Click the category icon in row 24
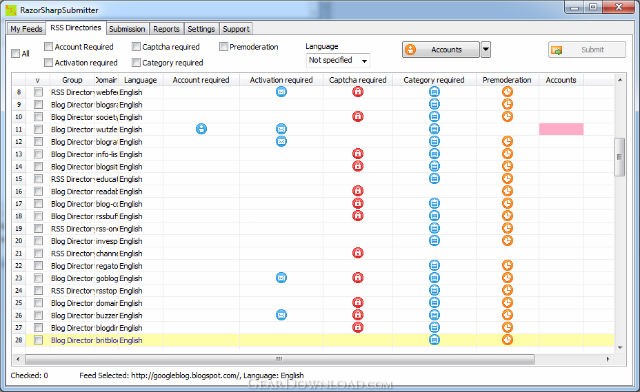 [x=434, y=290]
